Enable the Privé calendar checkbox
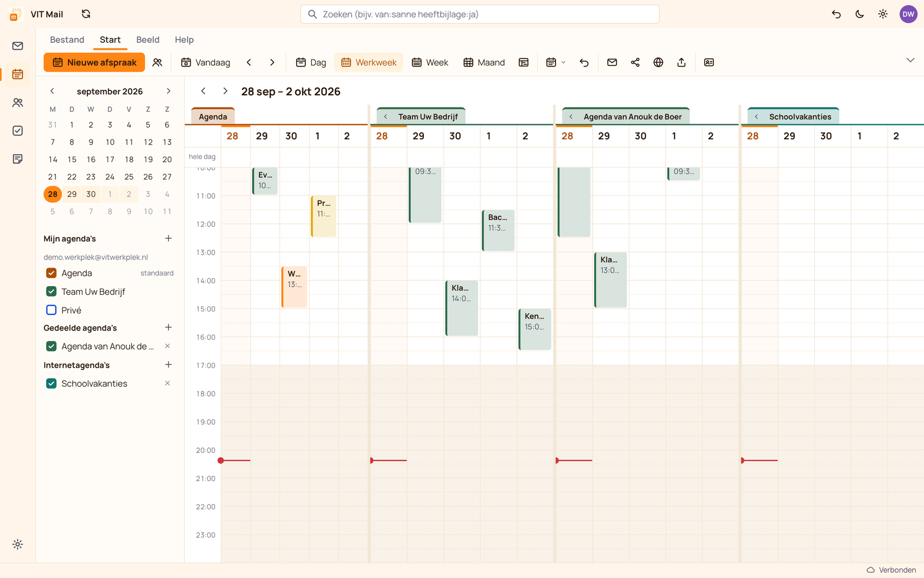 tap(51, 310)
